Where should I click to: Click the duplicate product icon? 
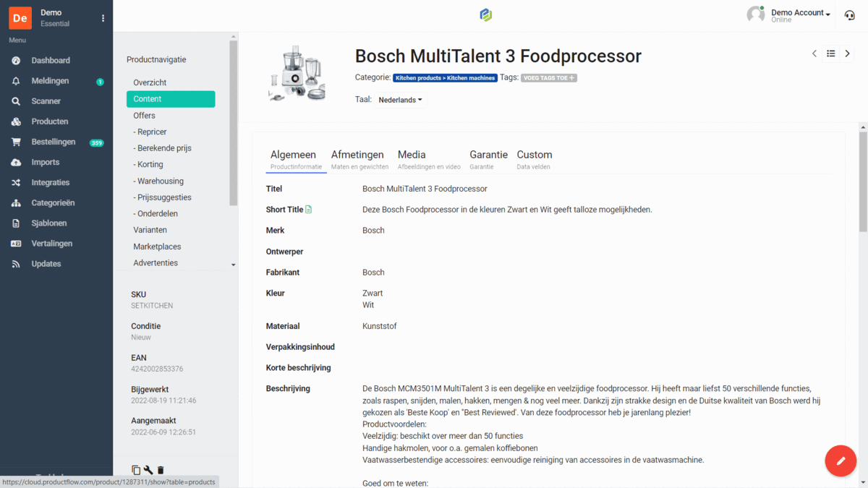click(136, 470)
